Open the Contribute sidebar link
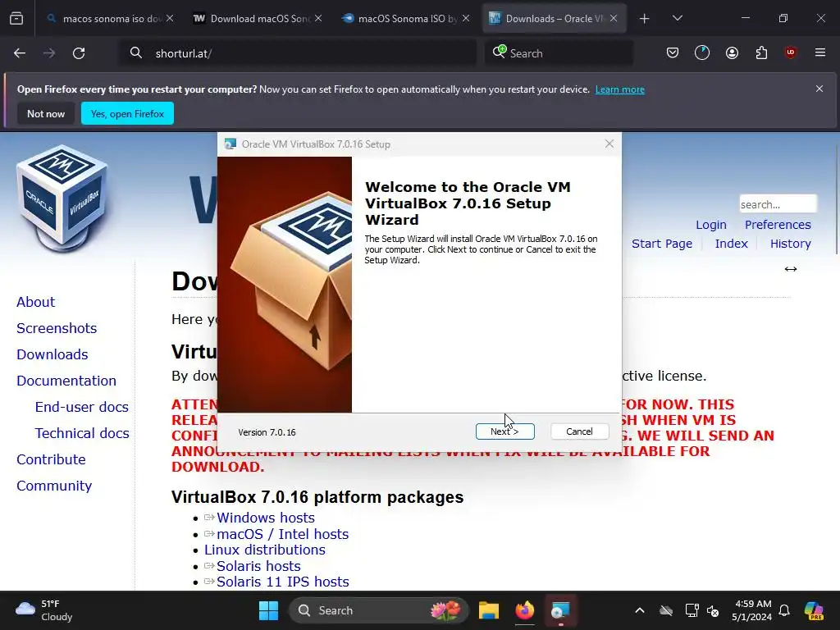Screen dimensions: 840x630 [x=51, y=459]
